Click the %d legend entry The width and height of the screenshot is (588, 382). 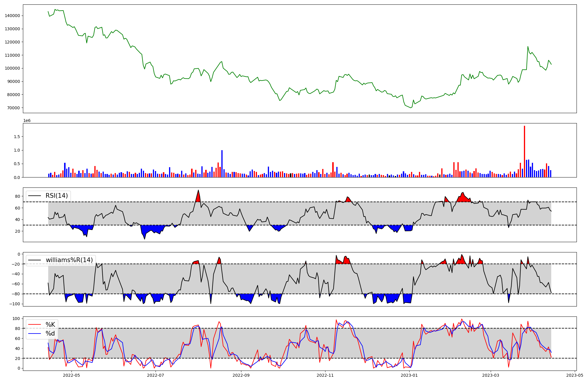click(x=50, y=334)
